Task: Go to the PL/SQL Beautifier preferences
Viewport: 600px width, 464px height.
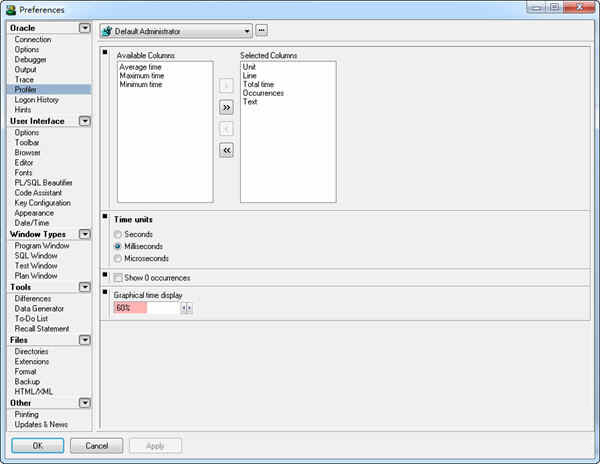Action: coord(42,182)
